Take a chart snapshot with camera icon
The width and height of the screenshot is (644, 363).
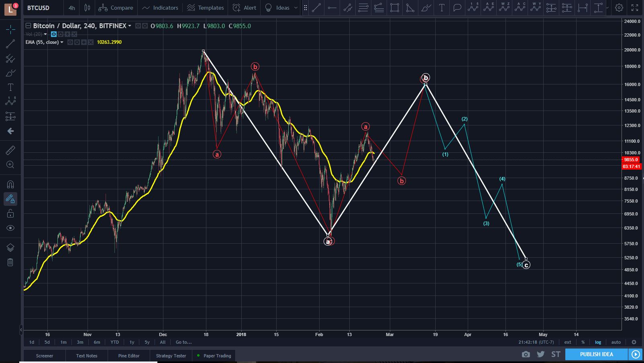pos(526,354)
